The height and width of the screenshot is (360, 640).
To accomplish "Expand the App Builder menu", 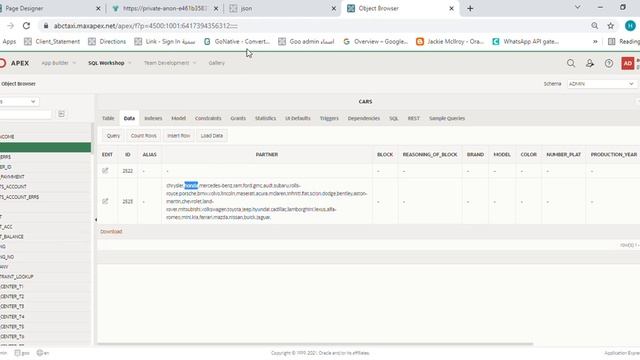I will tap(58, 63).
